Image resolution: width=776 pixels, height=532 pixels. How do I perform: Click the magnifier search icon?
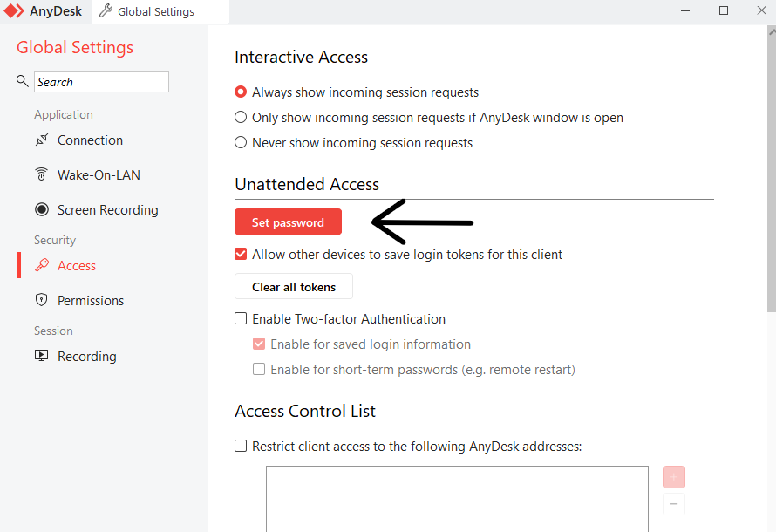(x=22, y=80)
